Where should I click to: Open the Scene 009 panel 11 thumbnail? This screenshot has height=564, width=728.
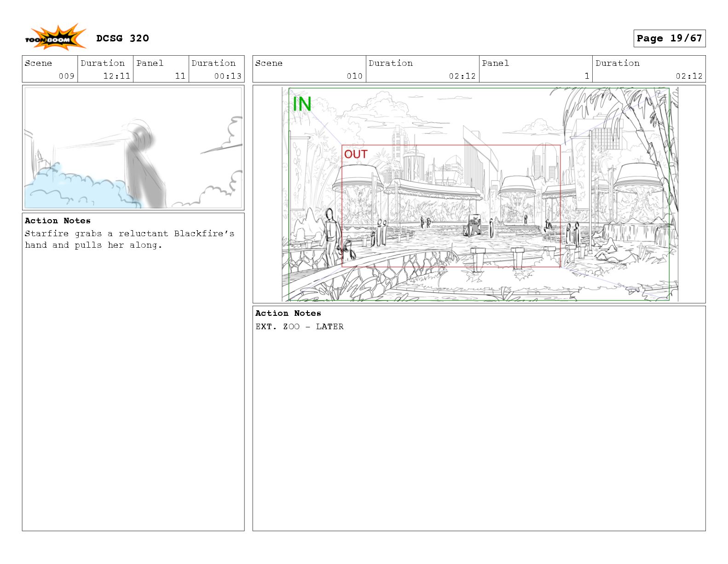click(133, 148)
